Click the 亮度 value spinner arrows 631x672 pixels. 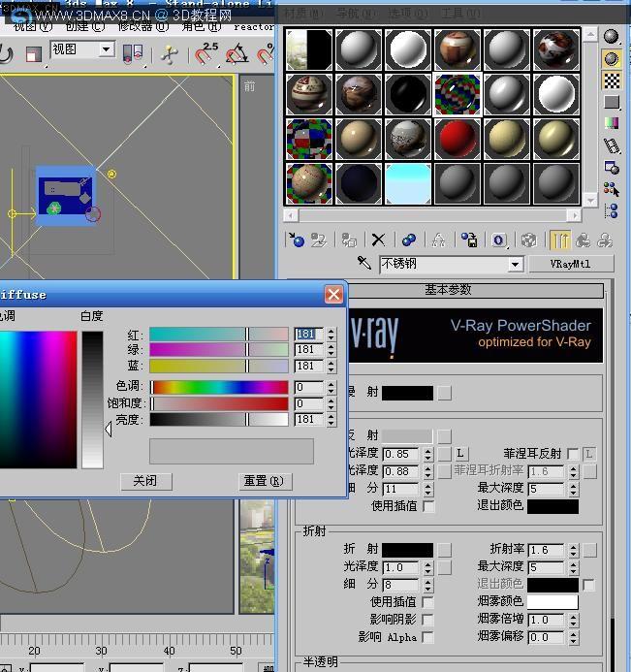(331, 420)
